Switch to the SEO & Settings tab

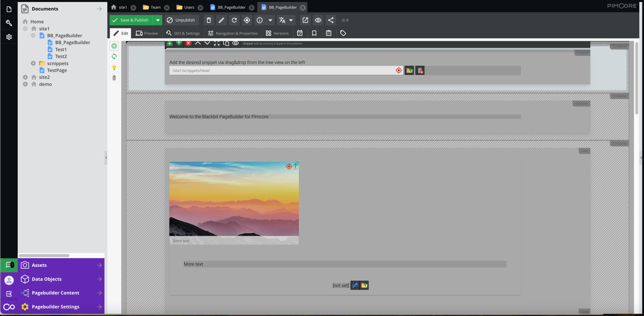[182, 33]
